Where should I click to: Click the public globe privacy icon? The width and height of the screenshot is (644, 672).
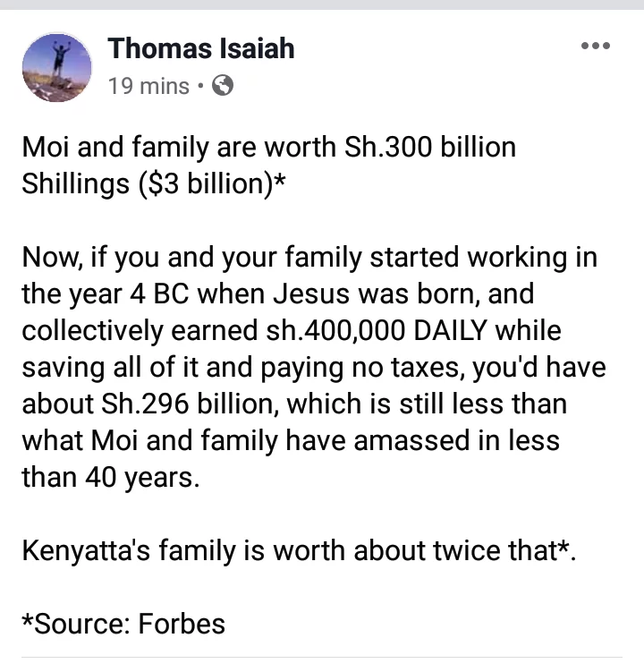pos(223,85)
